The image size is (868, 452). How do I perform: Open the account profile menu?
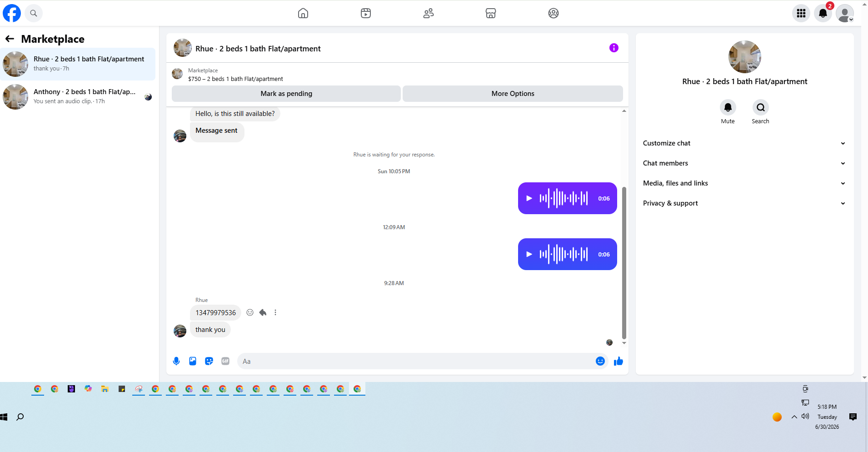tap(845, 13)
